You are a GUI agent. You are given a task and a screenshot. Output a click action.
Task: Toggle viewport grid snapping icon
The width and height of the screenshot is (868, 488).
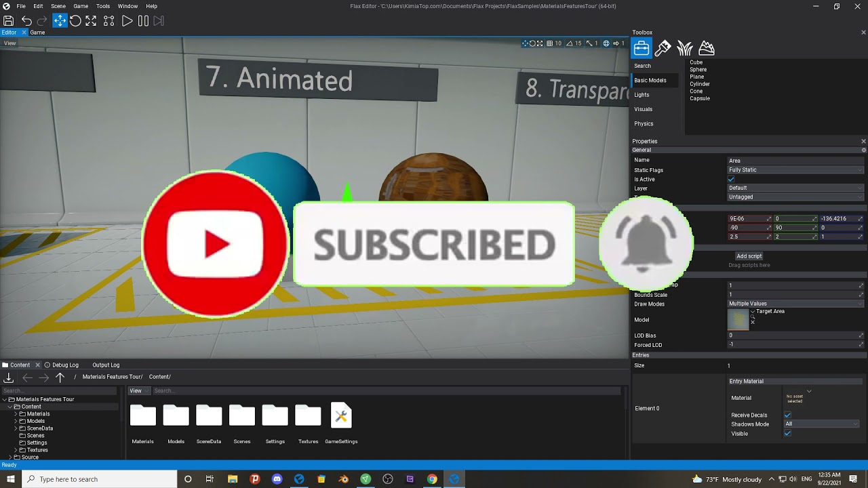click(550, 43)
